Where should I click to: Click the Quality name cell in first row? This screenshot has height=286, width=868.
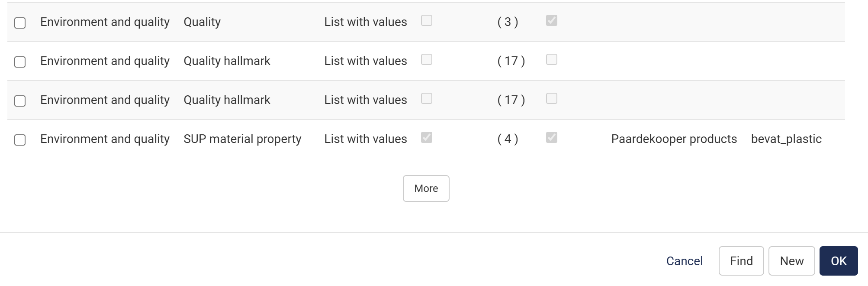[202, 22]
